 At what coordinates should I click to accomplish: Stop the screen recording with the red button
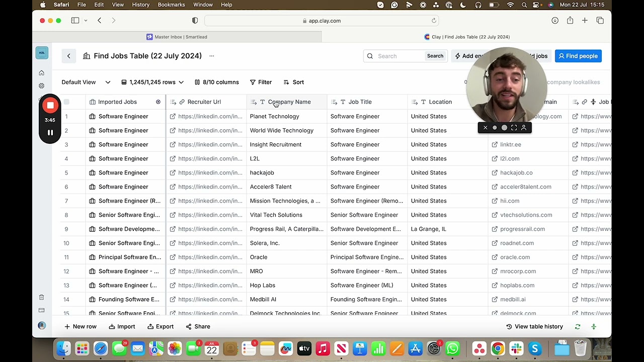[50, 106]
